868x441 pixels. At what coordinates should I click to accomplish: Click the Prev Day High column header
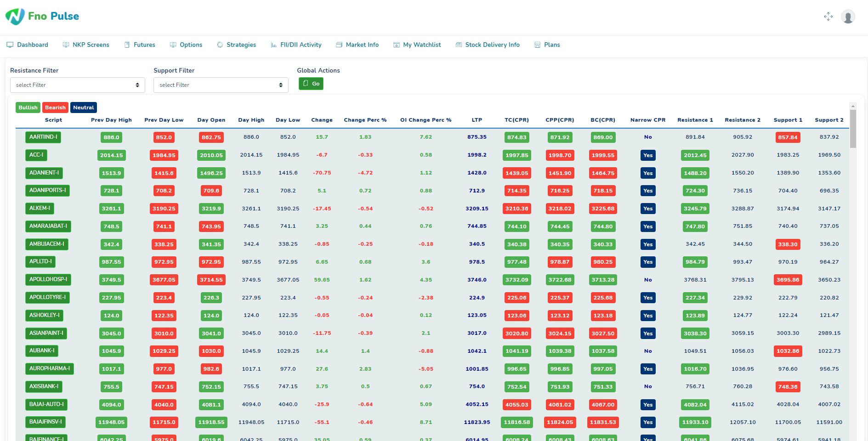pyautogui.click(x=111, y=120)
